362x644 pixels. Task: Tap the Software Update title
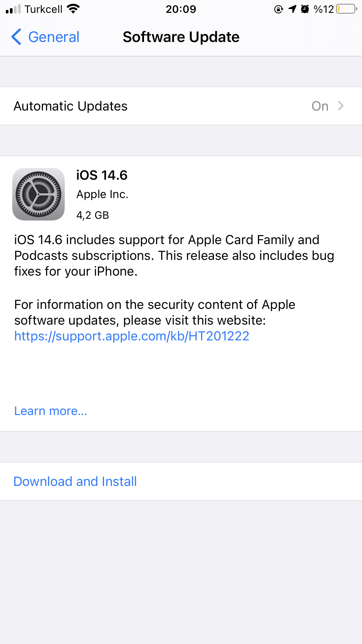pyautogui.click(x=181, y=37)
